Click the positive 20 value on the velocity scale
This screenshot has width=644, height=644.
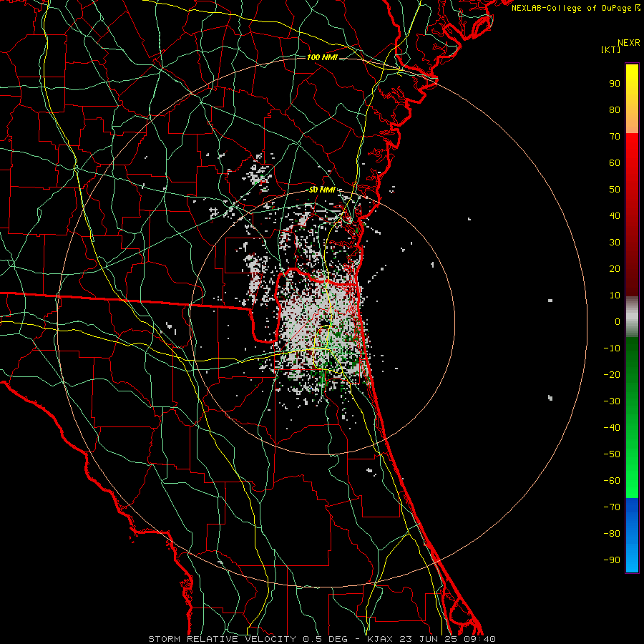(x=615, y=269)
